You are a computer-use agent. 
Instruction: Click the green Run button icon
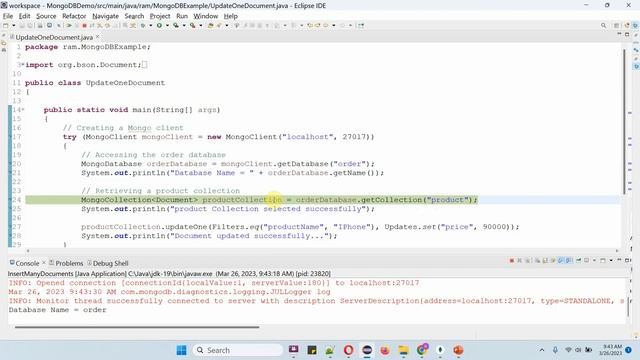(x=160, y=25)
